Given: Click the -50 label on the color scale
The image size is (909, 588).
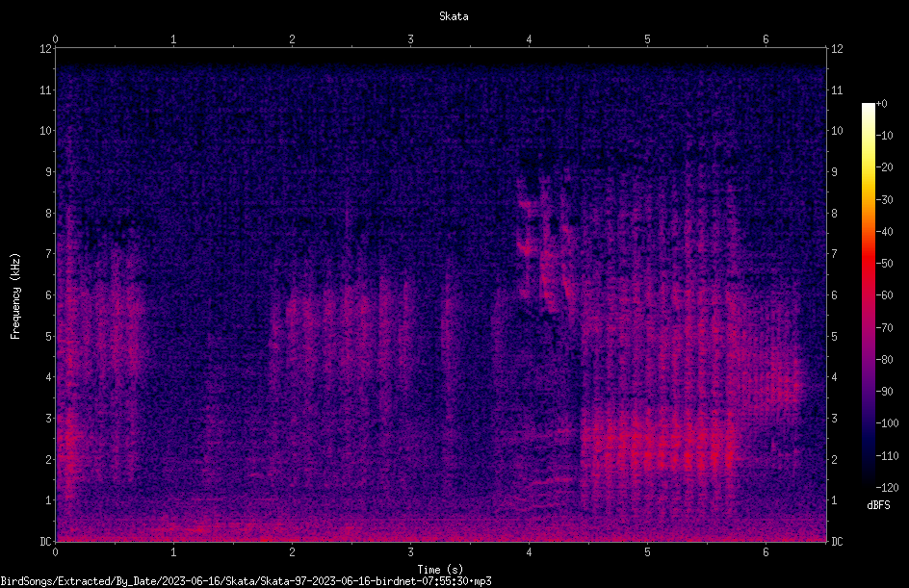Looking at the screenshot, I should click(x=884, y=264).
